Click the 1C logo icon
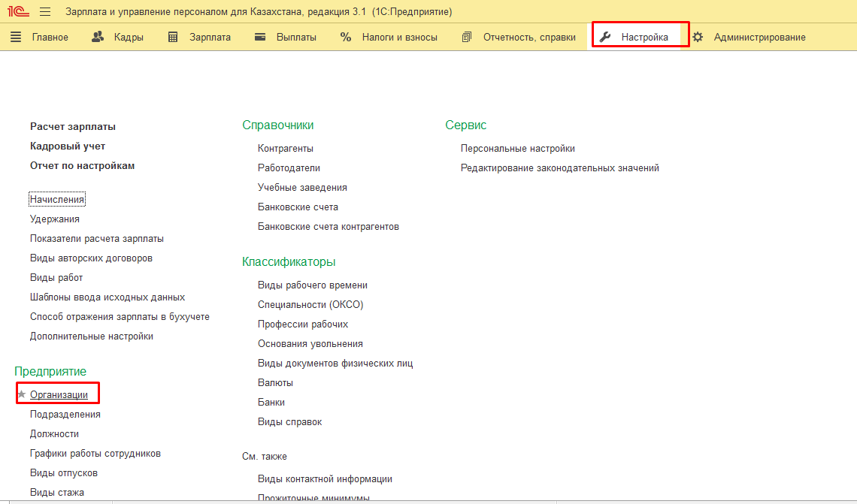857x504 pixels. (x=18, y=12)
